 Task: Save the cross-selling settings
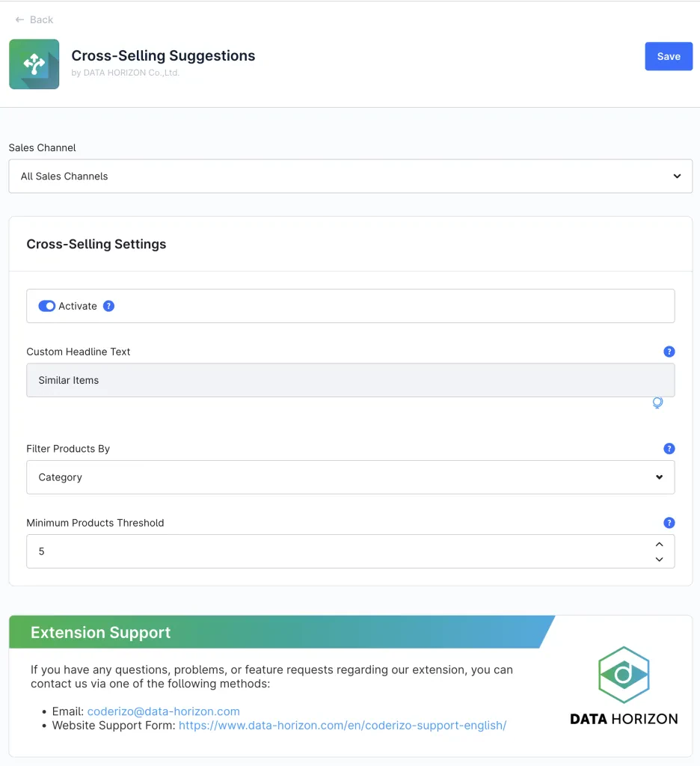tap(668, 56)
